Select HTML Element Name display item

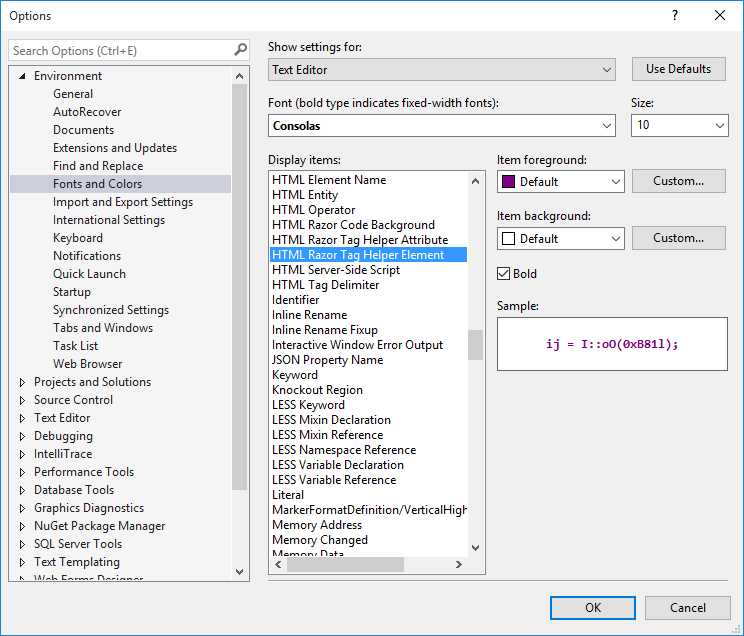click(x=329, y=180)
